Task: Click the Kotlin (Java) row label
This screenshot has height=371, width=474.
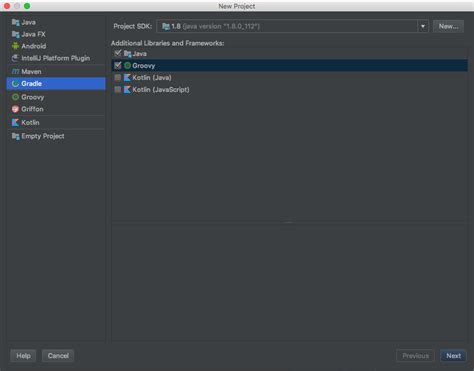Action: coord(152,78)
